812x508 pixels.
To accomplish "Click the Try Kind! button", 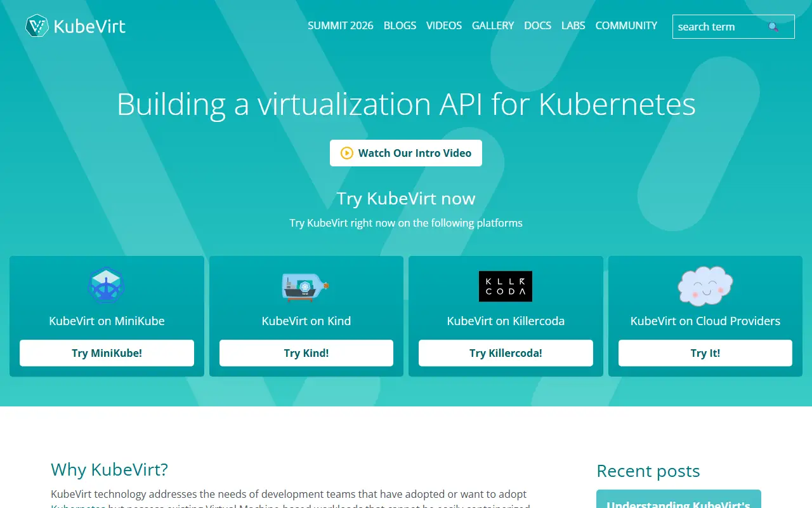I will (x=306, y=353).
